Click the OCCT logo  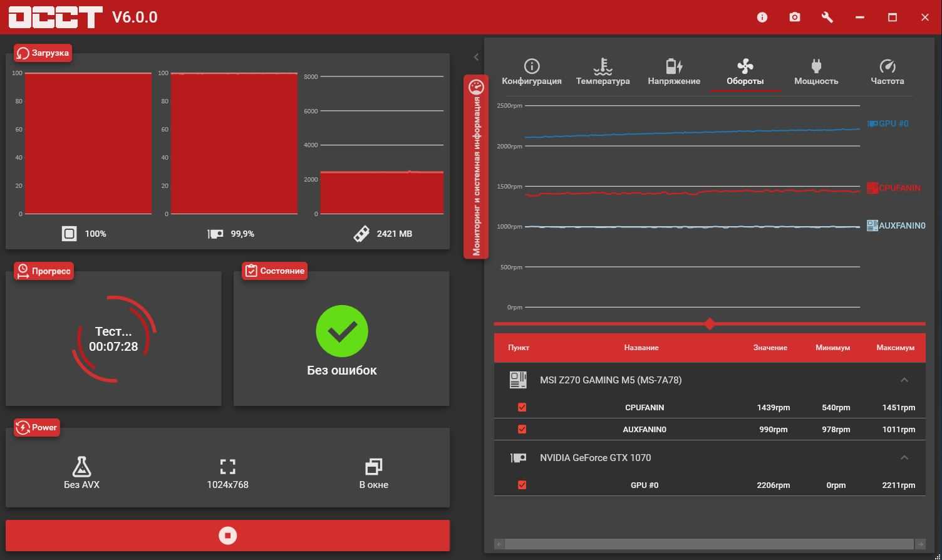(55, 18)
